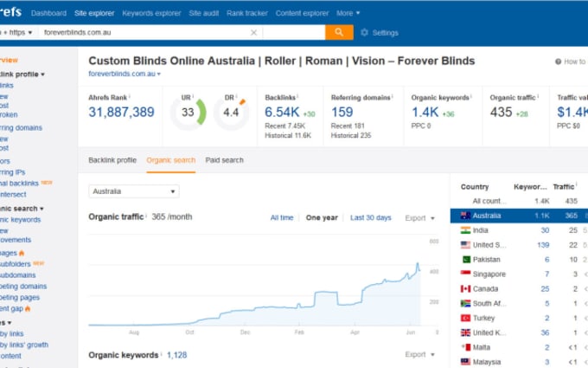Open the Australia country select box
588x368 pixels.
134,191
